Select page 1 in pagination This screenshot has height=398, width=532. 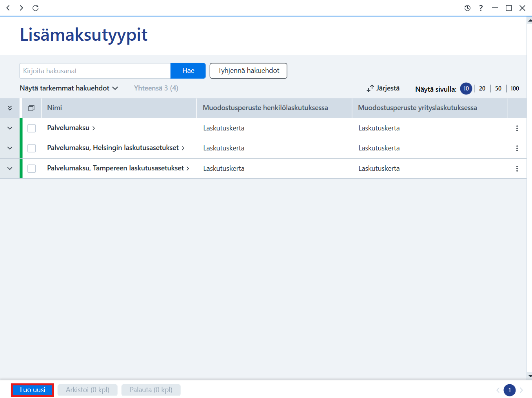pyautogui.click(x=510, y=390)
